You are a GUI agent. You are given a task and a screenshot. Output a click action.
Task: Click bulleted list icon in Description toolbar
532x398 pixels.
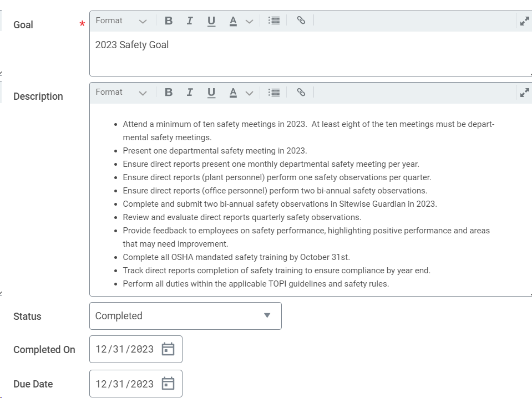tap(274, 92)
